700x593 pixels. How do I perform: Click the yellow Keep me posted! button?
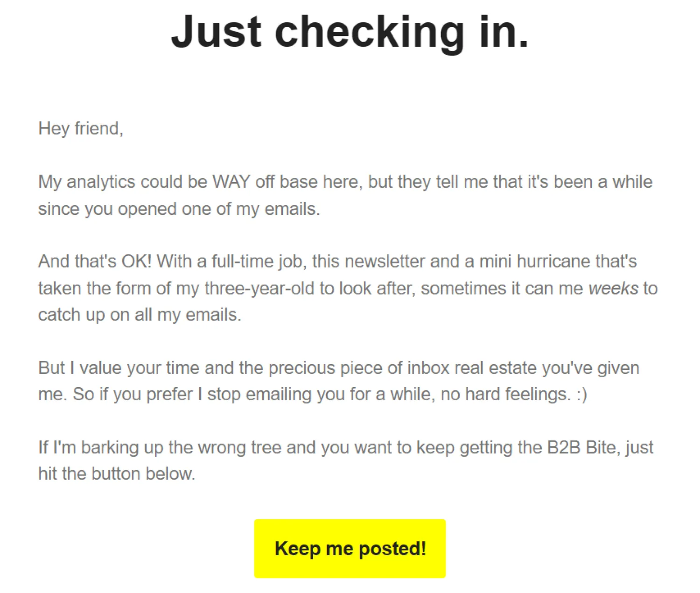[x=350, y=548]
